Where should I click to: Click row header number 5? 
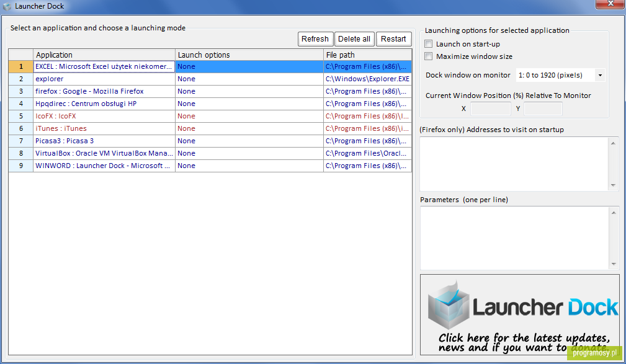pyautogui.click(x=20, y=116)
